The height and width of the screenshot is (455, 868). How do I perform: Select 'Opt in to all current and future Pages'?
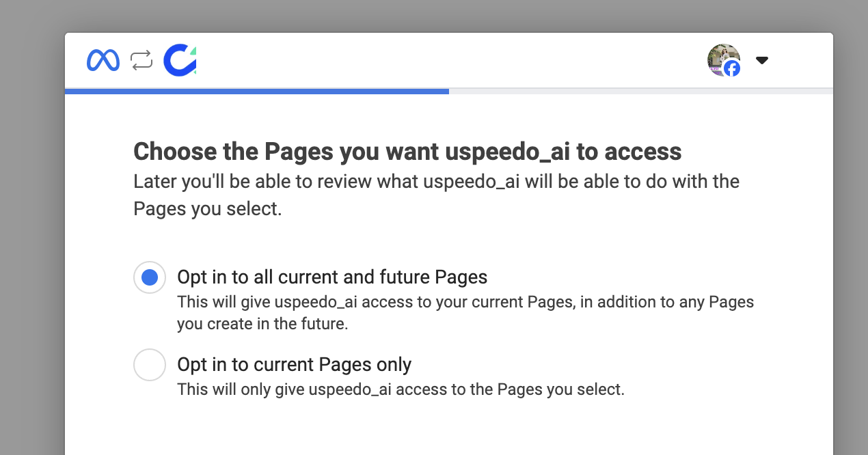click(x=149, y=277)
